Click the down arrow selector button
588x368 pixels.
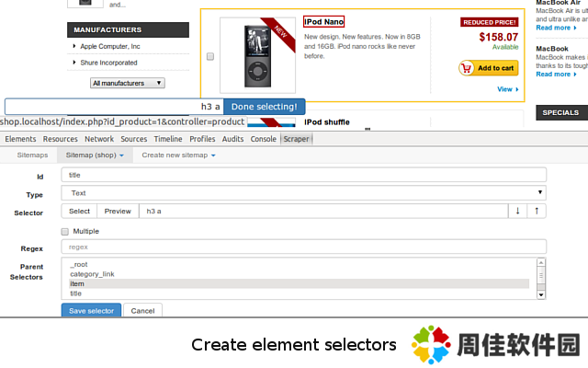click(x=518, y=211)
